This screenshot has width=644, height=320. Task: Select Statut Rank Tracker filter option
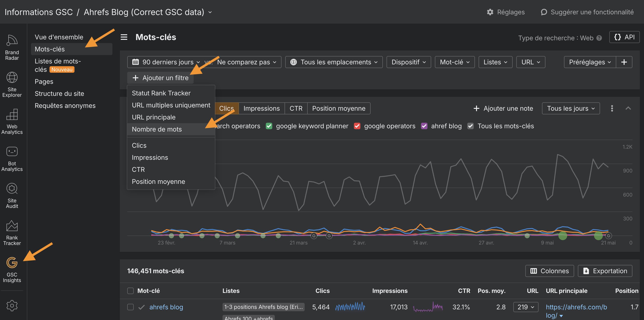(171, 93)
